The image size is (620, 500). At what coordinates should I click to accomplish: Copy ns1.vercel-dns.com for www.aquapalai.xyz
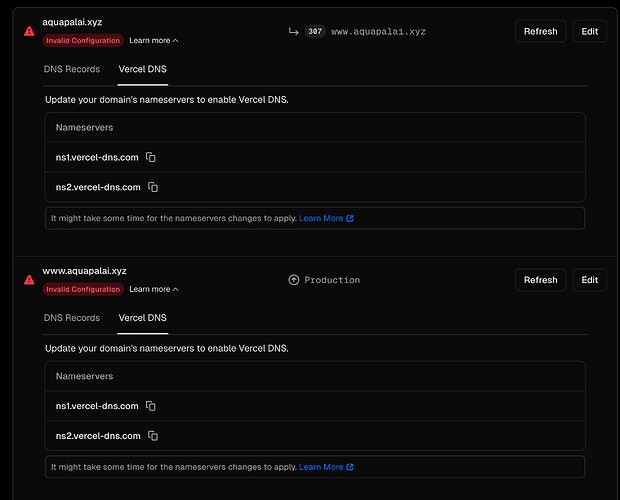pyautogui.click(x=151, y=406)
